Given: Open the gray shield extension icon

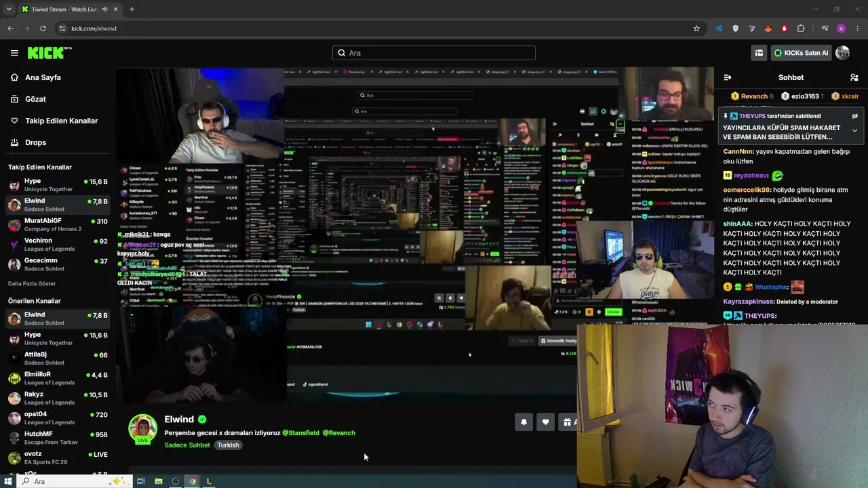Looking at the screenshot, I should [x=735, y=28].
